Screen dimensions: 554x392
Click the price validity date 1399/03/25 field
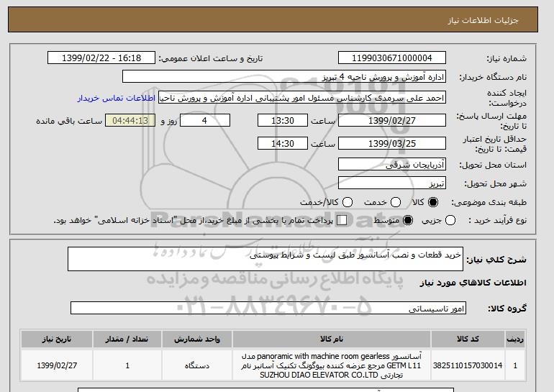392,143
